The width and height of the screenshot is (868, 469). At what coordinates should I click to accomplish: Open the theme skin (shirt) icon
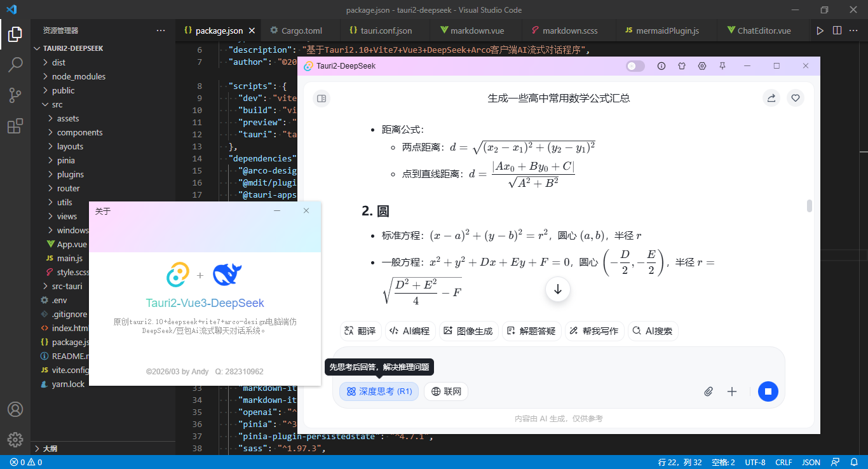(682, 66)
